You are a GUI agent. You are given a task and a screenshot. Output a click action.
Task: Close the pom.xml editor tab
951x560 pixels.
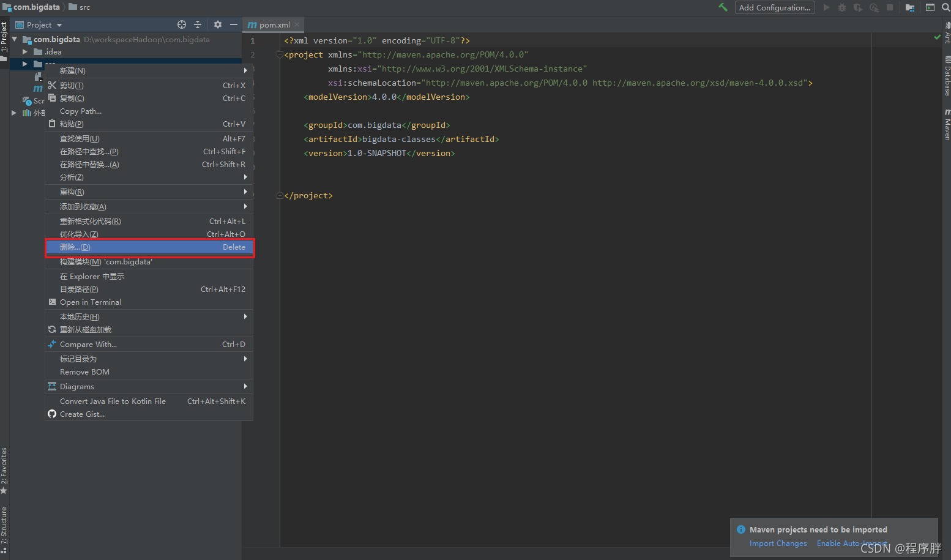(x=297, y=24)
